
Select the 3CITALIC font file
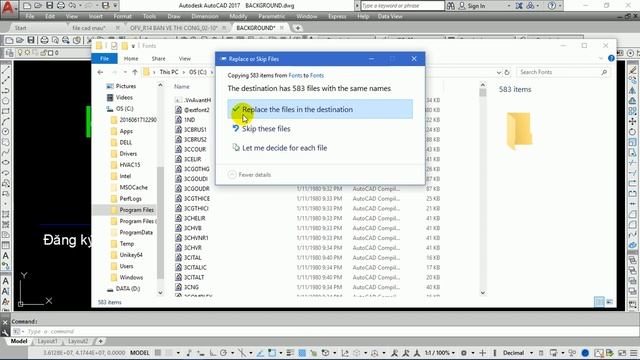coord(195,267)
